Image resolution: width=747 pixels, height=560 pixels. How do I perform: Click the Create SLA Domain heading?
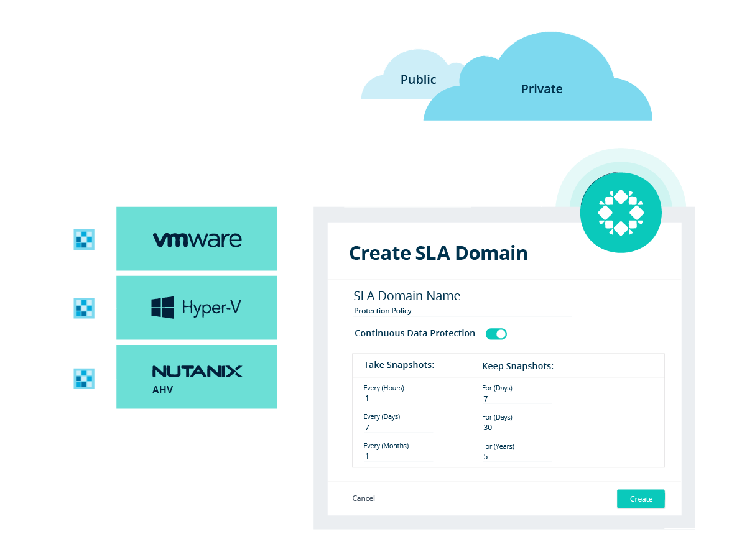click(438, 253)
